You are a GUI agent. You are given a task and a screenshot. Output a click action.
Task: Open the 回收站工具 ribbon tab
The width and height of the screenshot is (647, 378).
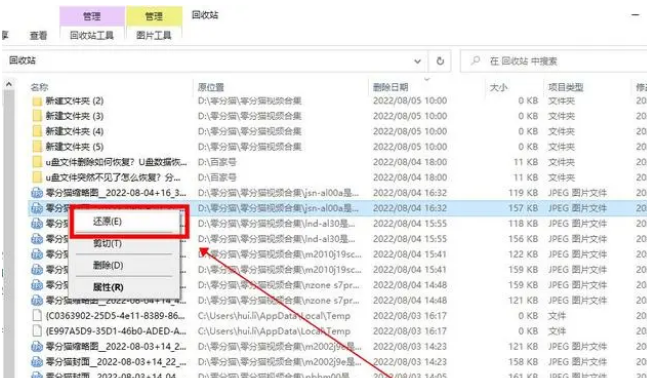[92, 35]
